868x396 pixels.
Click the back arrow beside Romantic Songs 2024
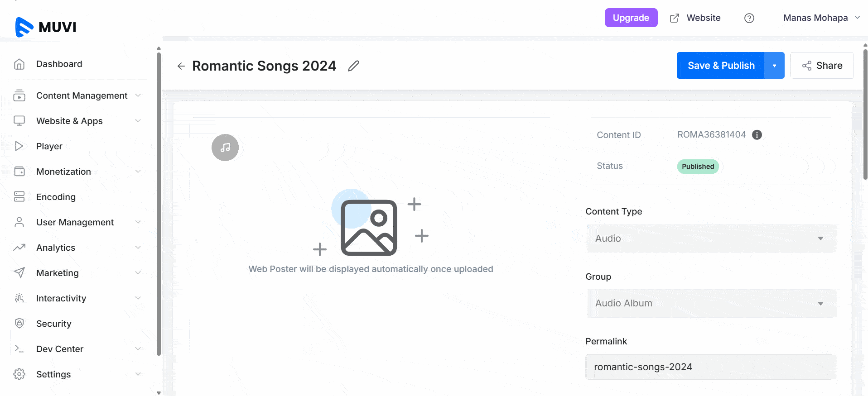181,66
